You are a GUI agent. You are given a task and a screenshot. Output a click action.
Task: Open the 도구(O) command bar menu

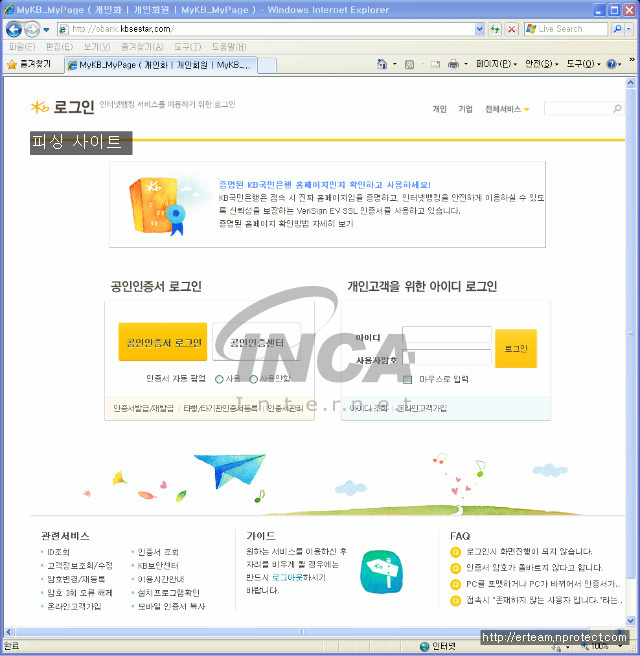tap(583, 64)
